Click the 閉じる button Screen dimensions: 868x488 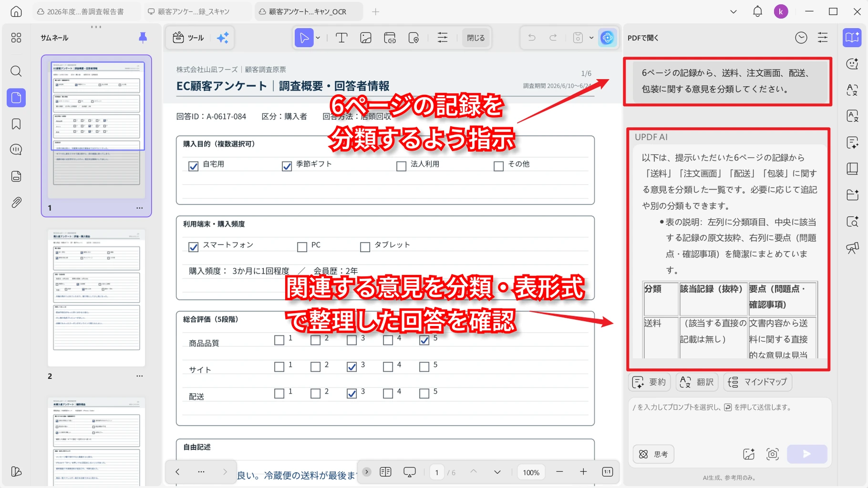475,38
